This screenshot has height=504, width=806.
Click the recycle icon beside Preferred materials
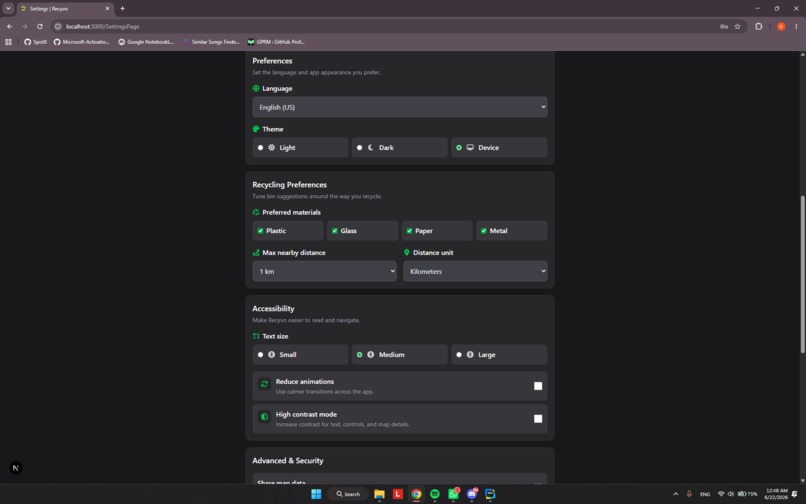256,212
